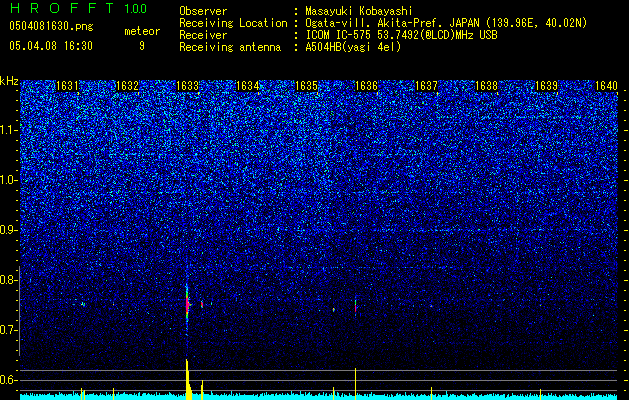Click the meteor count value 9

pos(142,46)
